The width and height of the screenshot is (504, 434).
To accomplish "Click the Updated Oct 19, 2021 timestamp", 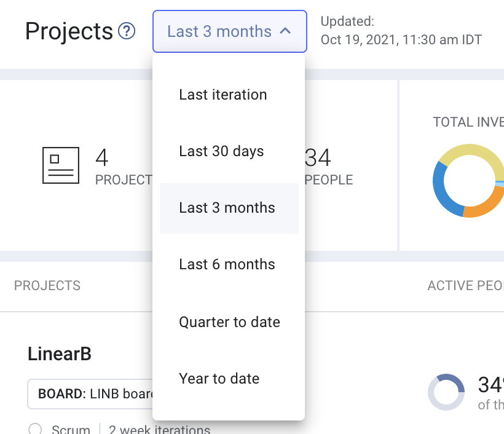I will point(401,31).
